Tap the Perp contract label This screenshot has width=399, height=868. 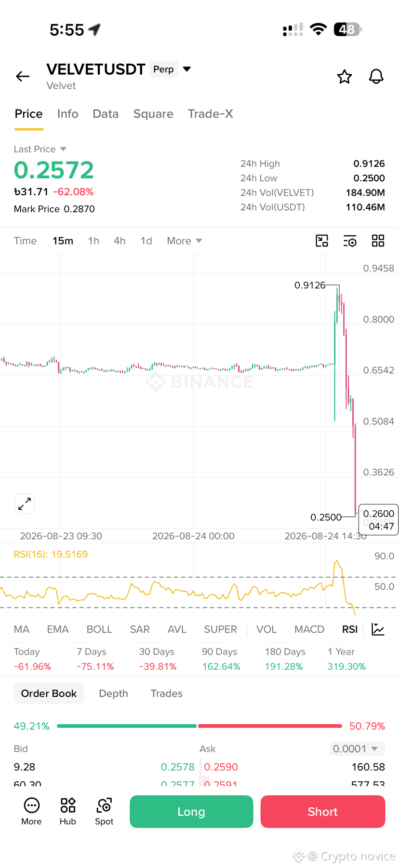coord(163,69)
